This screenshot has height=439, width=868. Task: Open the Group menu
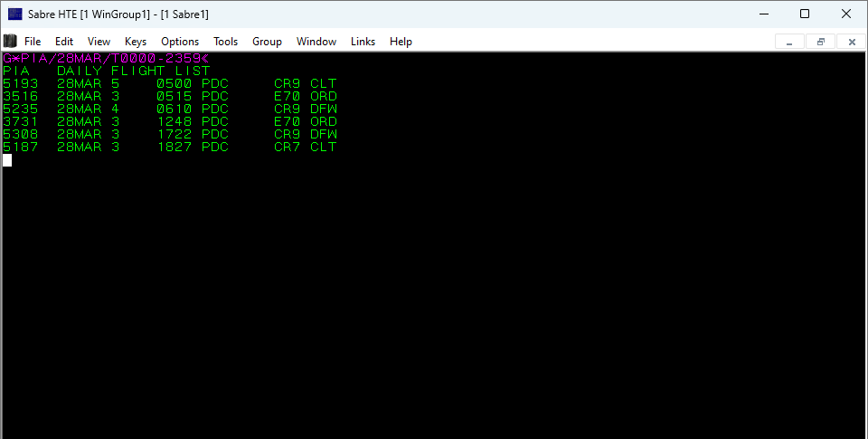pos(267,42)
